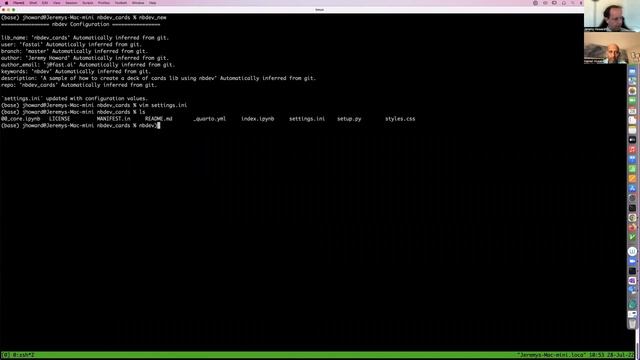Open the View menu
Viewport: 640px width, 360px height.
[56, 3]
